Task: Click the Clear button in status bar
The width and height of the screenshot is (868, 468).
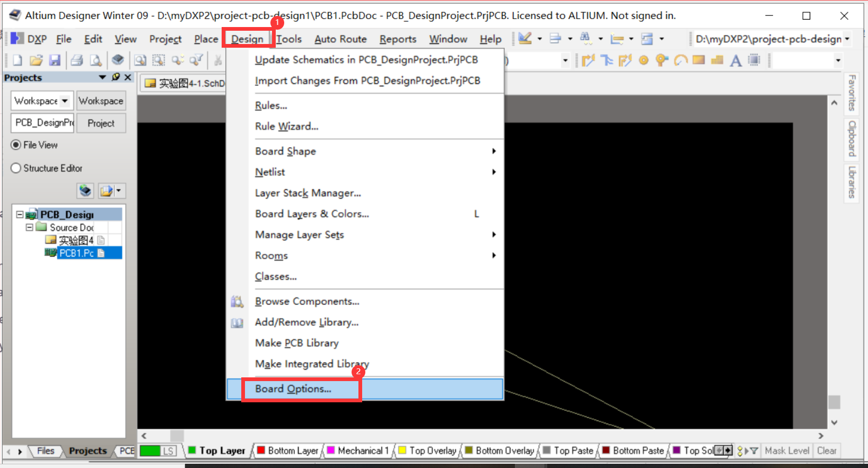Action: tap(827, 451)
